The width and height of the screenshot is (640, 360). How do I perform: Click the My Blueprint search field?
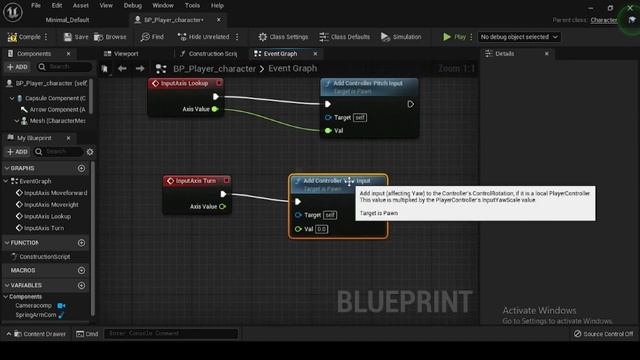point(58,152)
